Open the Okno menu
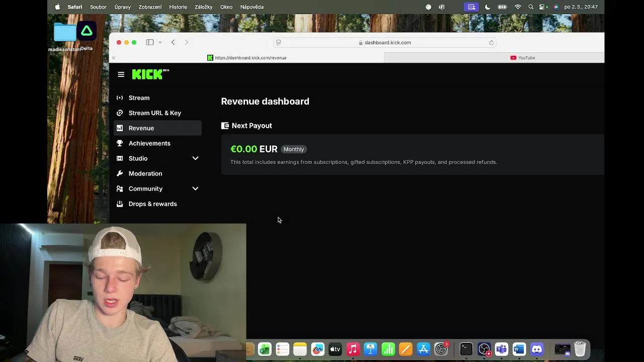The height and width of the screenshot is (362, 644). (226, 7)
